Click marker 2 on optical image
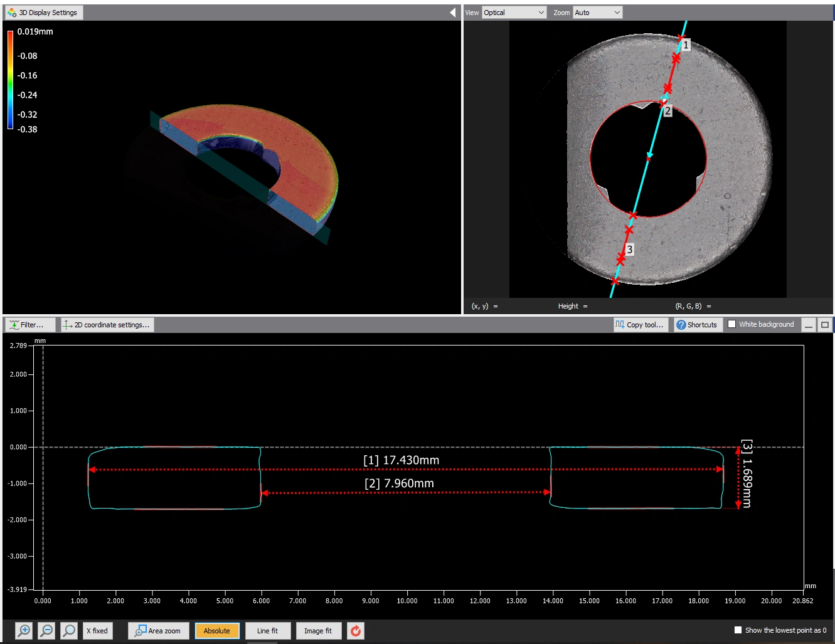This screenshot has width=835, height=644. tap(667, 111)
